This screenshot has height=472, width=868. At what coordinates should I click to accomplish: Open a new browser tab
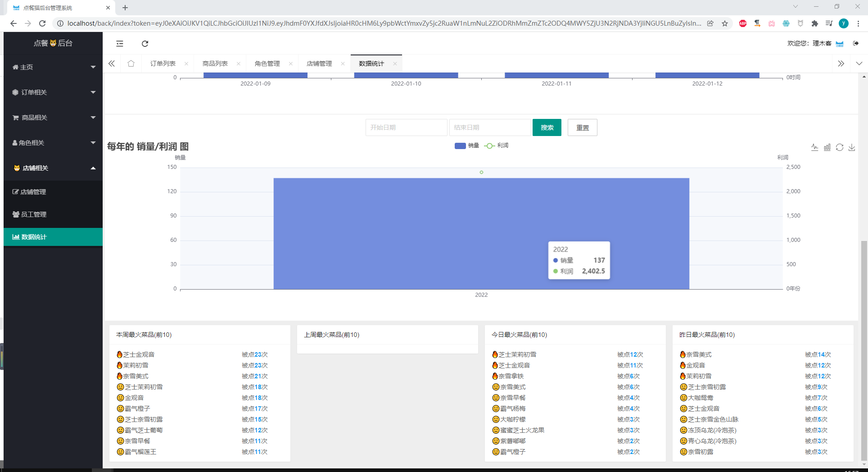point(125,8)
